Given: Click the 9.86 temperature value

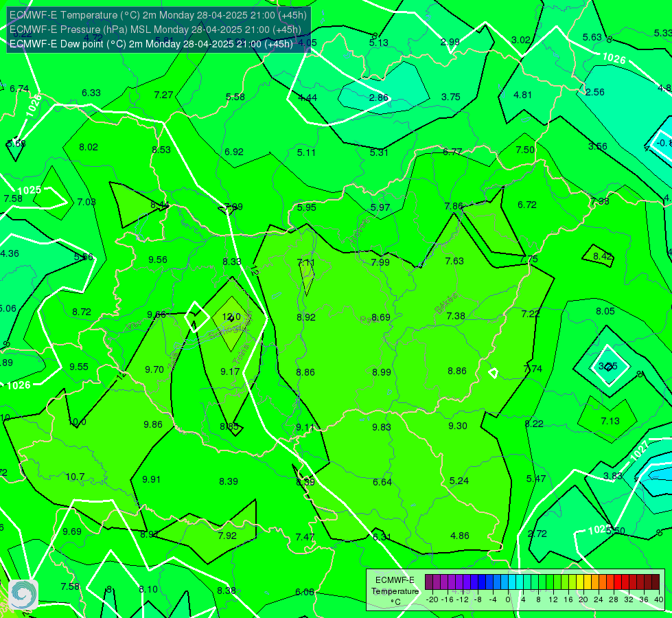Looking at the screenshot, I should pos(153,424).
